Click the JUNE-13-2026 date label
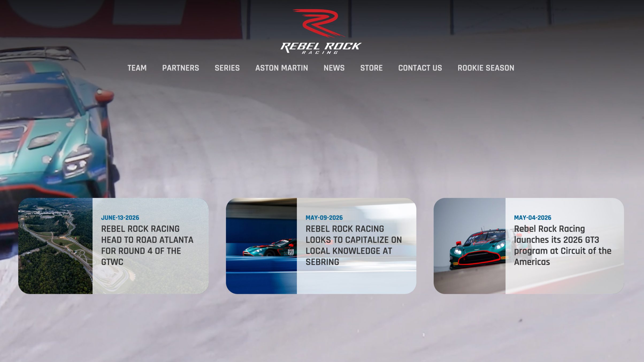The height and width of the screenshot is (362, 644). (120, 218)
